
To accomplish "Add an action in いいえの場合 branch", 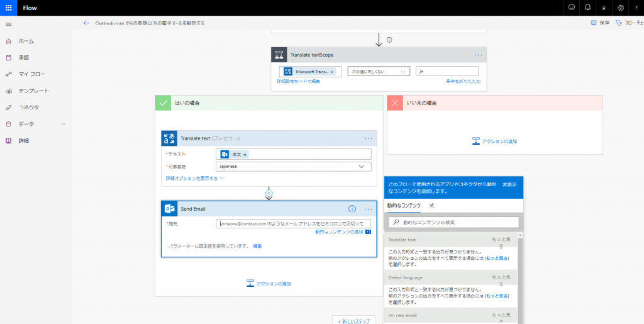I will (494, 142).
